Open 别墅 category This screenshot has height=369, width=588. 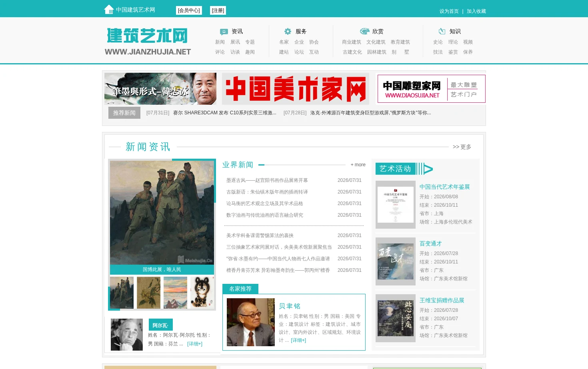point(400,52)
